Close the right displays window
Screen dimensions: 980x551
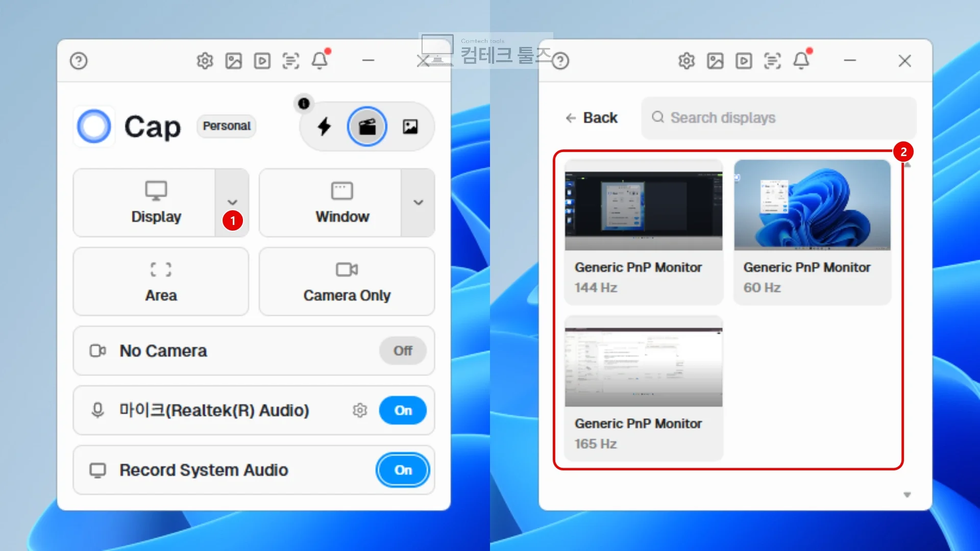coord(905,61)
